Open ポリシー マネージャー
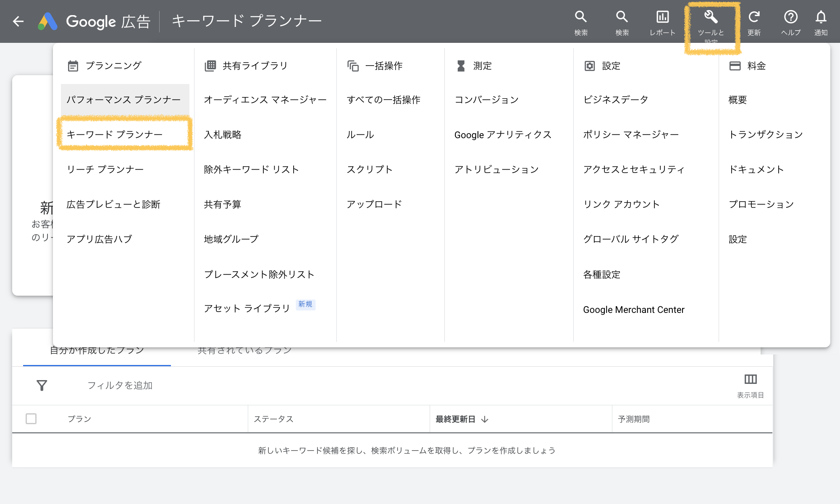 (631, 134)
